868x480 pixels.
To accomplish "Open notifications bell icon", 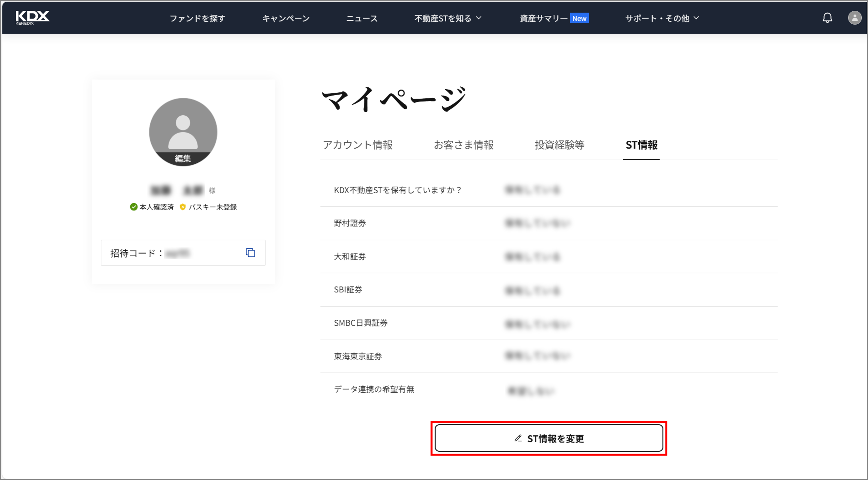I will click(x=827, y=18).
